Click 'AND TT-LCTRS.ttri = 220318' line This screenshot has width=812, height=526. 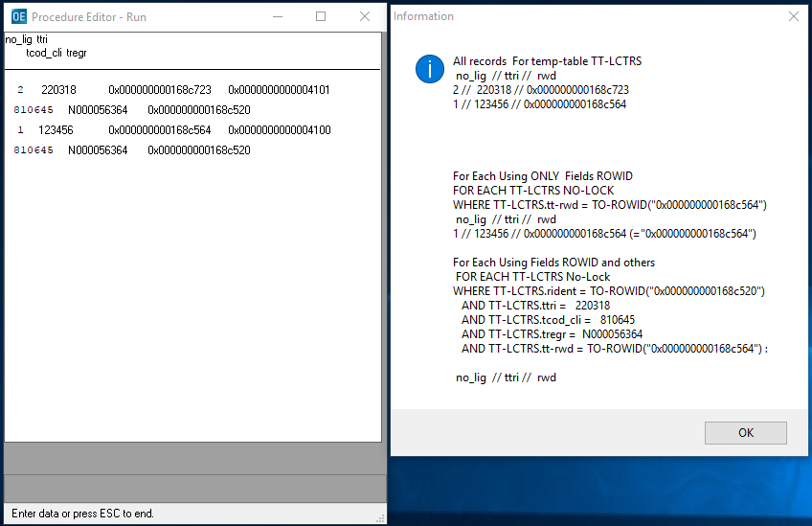click(536, 306)
